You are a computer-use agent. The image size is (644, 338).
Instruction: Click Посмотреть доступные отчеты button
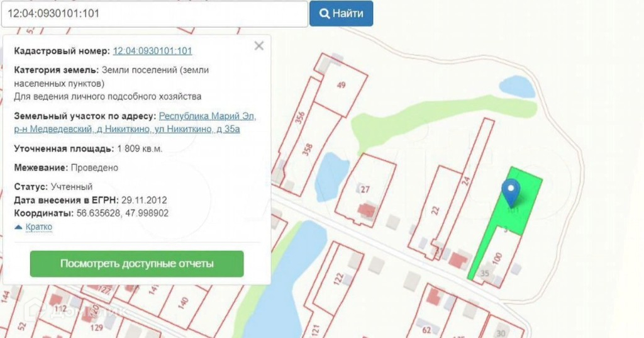(136, 264)
